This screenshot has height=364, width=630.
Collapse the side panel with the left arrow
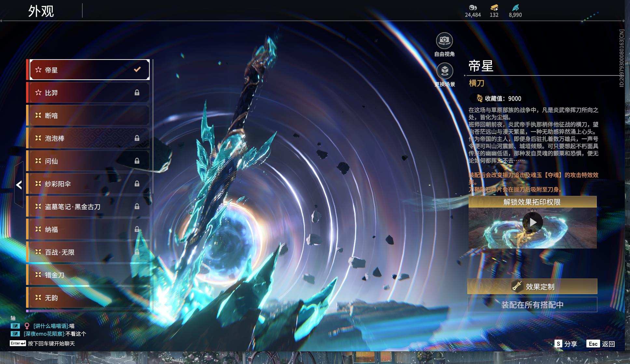point(19,185)
